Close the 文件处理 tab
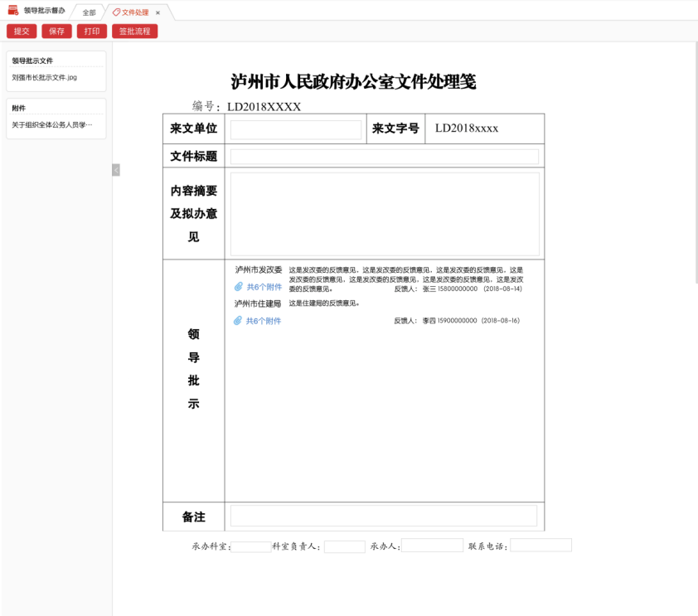Screen dimensions: 698x616 click(x=158, y=13)
